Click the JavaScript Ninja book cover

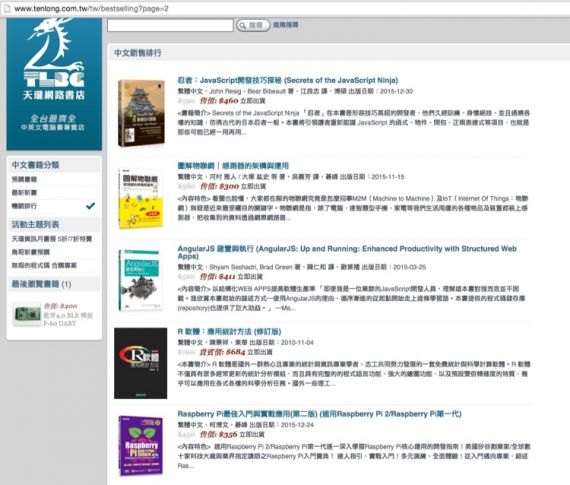tap(141, 113)
